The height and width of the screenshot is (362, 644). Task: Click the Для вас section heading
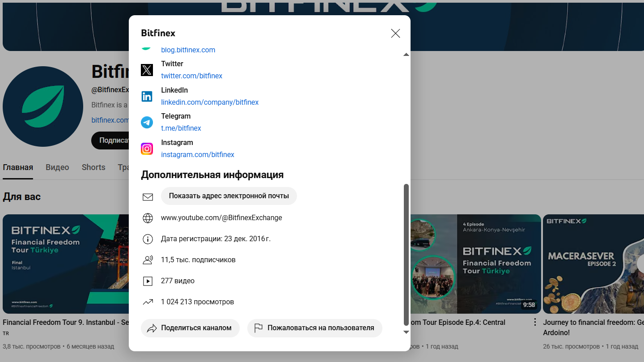coord(21,197)
